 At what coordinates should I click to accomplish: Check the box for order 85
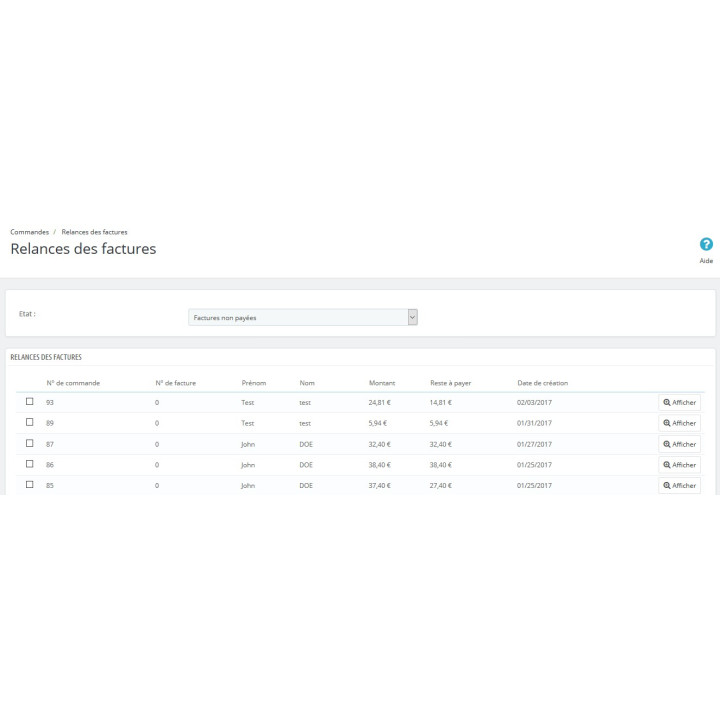pos(30,484)
